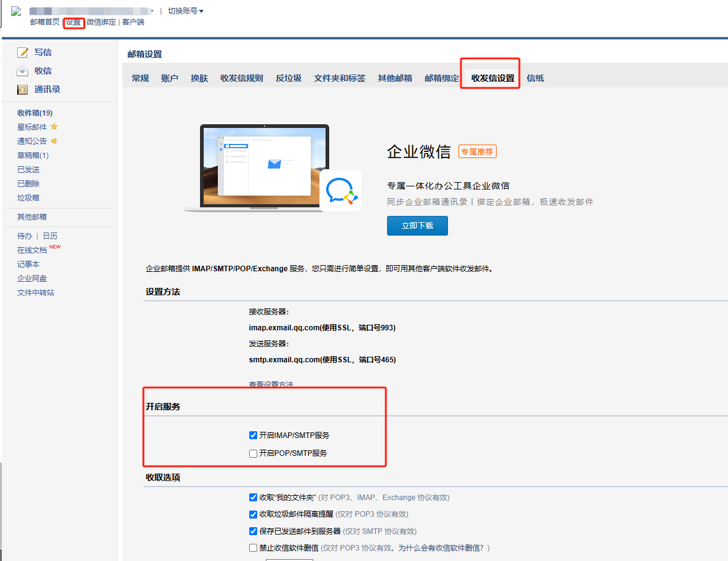Image resolution: width=728 pixels, height=561 pixels.
Task: Click the 立即下载 button
Action: [x=417, y=226]
